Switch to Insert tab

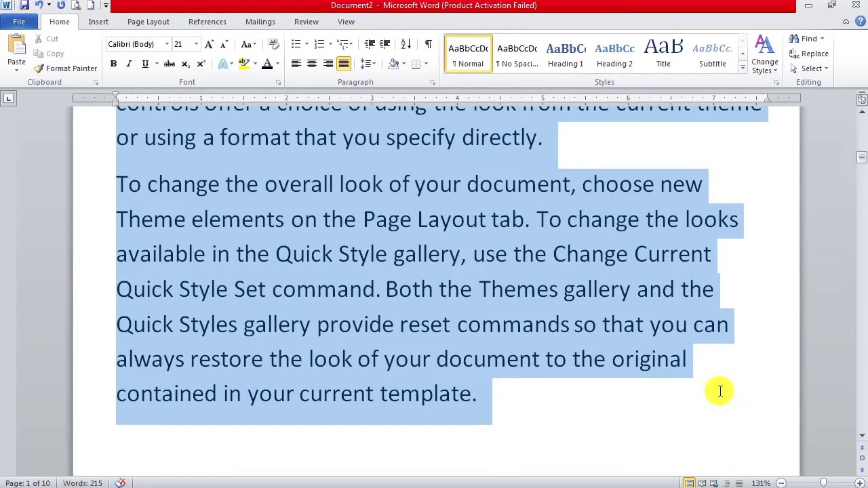(x=98, y=22)
